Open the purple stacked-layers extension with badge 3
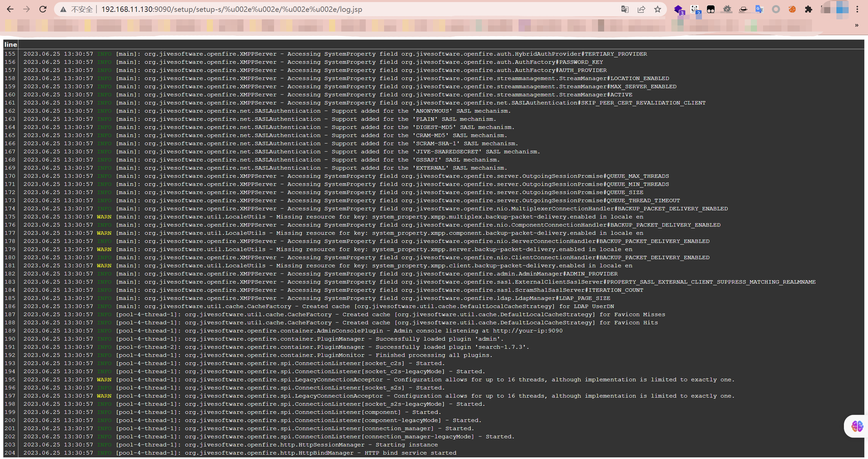Viewport: 868px width, 459px height. tap(679, 9)
